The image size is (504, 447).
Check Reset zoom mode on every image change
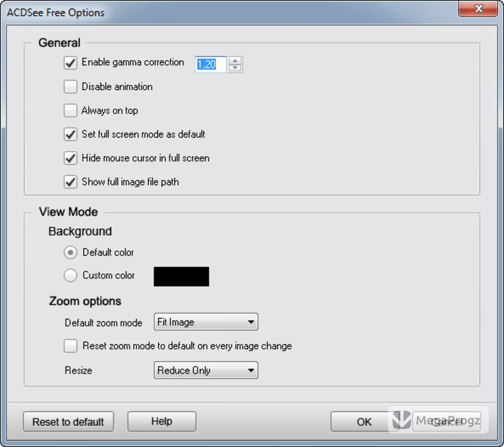pyautogui.click(x=70, y=346)
